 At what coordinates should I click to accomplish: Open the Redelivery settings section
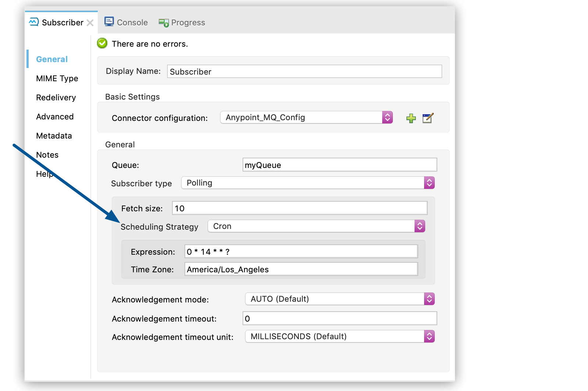pos(55,97)
